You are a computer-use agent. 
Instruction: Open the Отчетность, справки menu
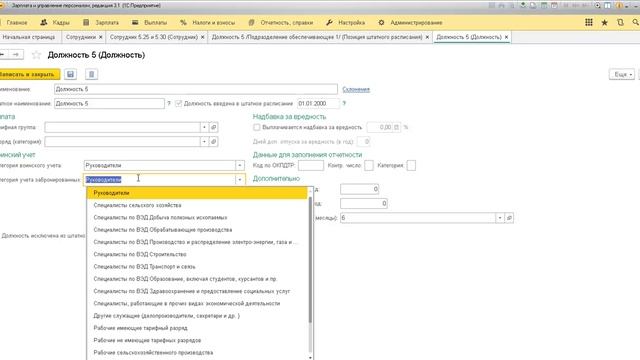(281, 23)
